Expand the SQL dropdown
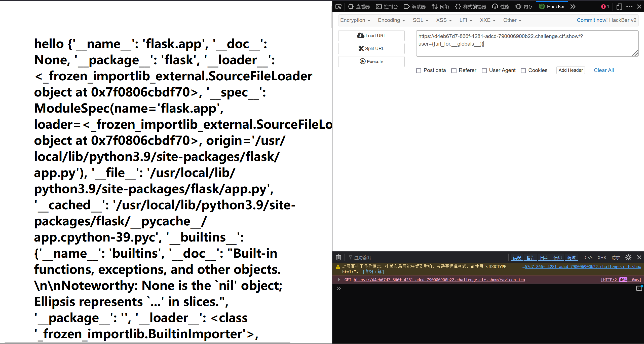Image resolution: width=644 pixels, height=344 pixels. pos(420,20)
